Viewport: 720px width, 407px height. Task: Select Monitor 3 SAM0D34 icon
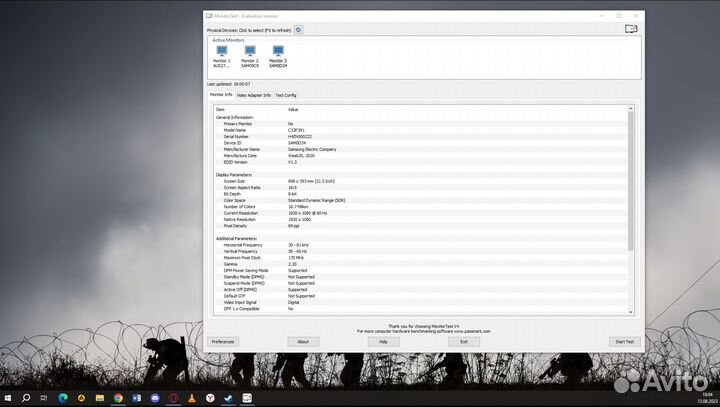(x=278, y=57)
